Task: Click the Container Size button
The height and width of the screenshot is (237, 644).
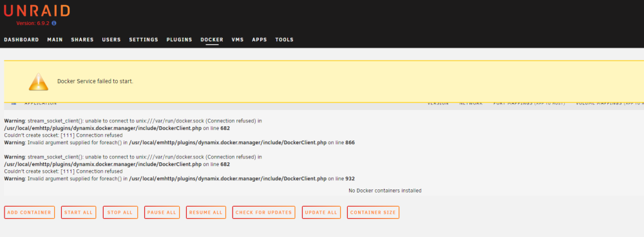Action: [x=373, y=213]
